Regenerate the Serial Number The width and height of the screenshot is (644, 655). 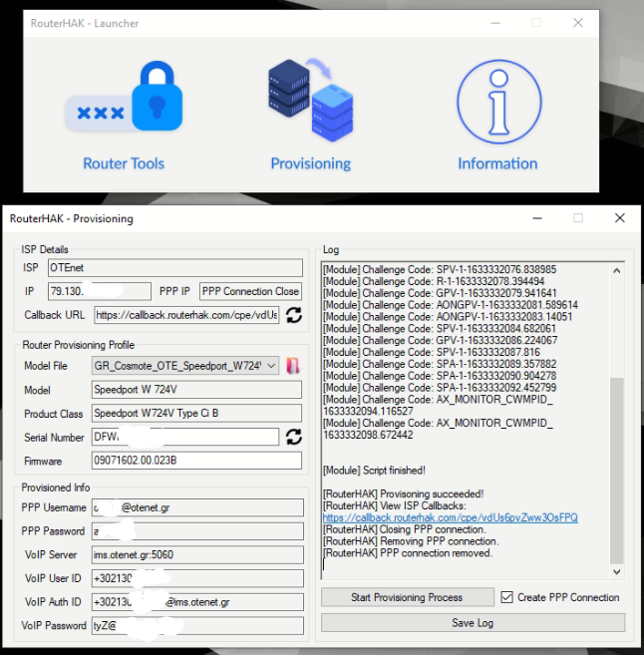coord(294,437)
